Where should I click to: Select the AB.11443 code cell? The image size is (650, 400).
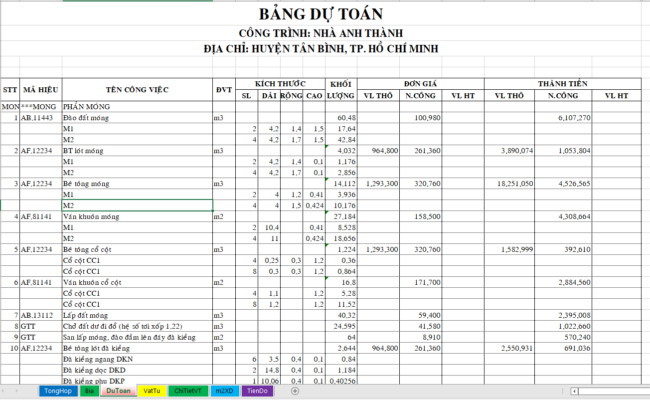[x=40, y=118]
